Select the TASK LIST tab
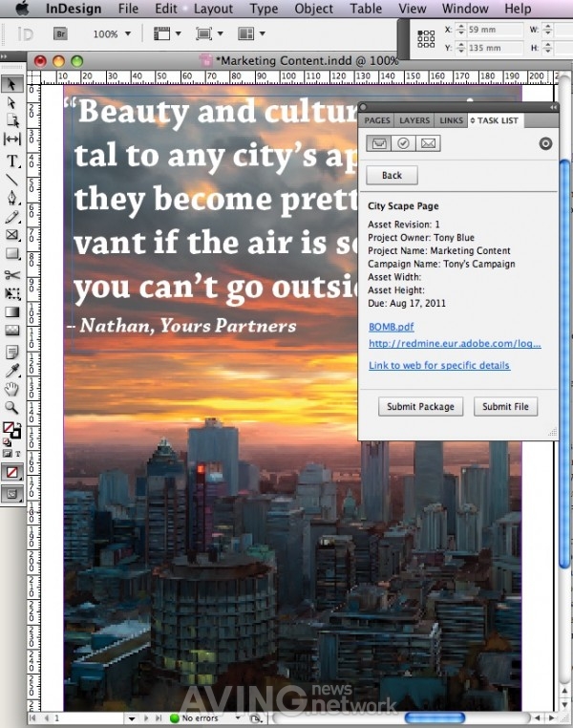Viewport: 573px width, 728px height. pyautogui.click(x=495, y=120)
